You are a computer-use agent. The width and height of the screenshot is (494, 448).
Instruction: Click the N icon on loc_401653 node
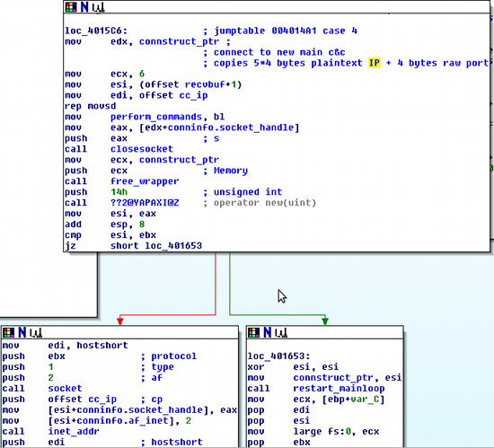tap(267, 332)
